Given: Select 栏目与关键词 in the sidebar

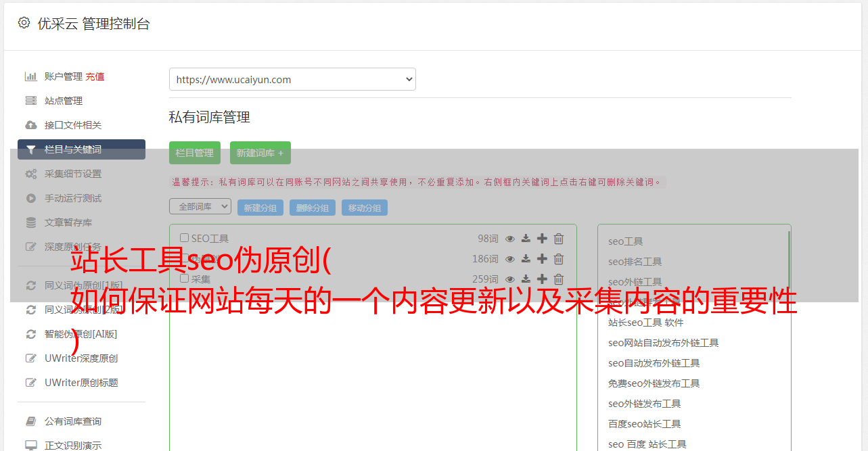Looking at the screenshot, I should click(81, 149).
